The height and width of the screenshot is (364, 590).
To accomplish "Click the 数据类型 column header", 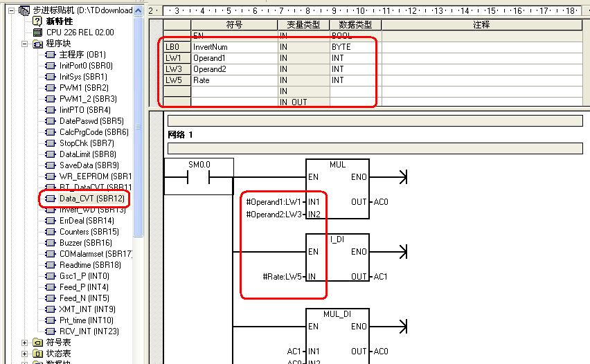I will [x=355, y=24].
